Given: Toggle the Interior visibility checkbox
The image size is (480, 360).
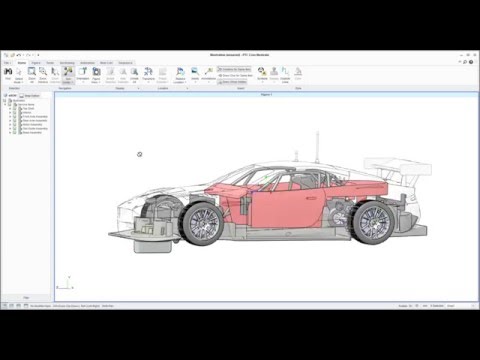Looking at the screenshot, I should coord(15,112).
